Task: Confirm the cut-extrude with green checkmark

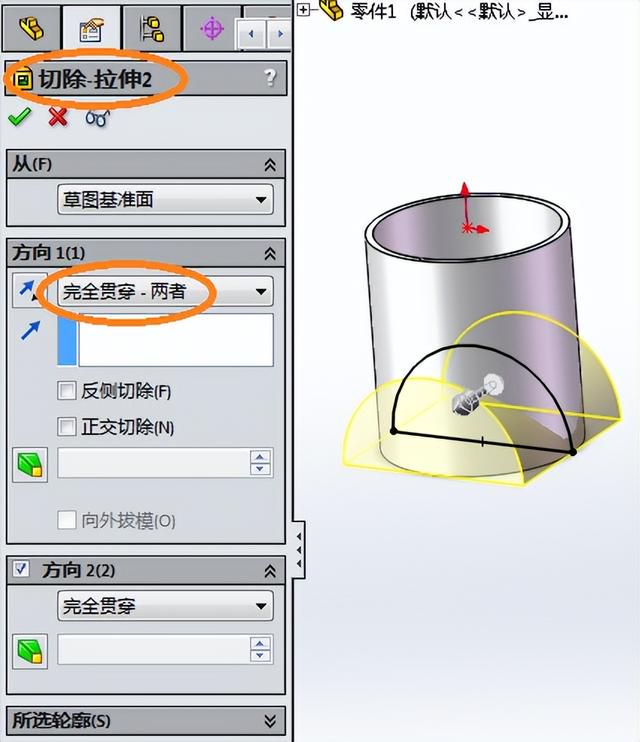Action: click(x=20, y=117)
